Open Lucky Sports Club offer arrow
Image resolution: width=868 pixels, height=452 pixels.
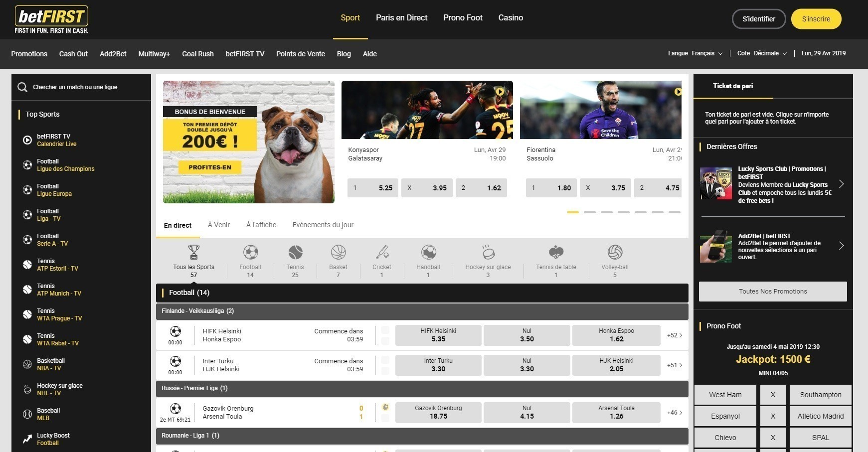842,184
